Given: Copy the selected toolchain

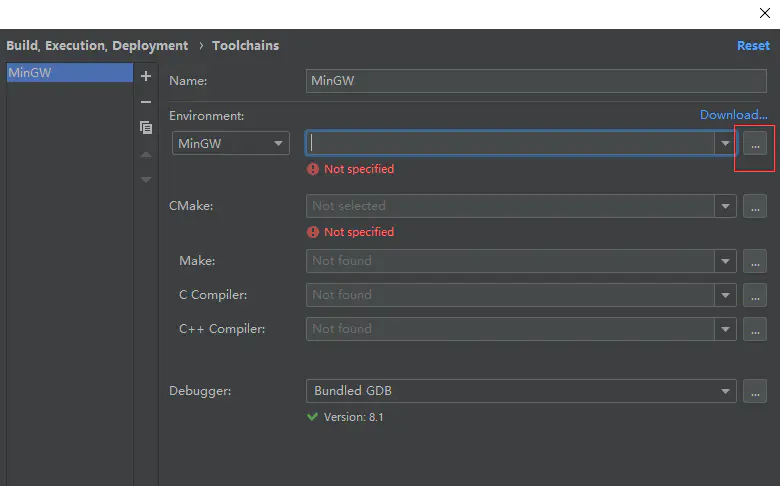Looking at the screenshot, I should pyautogui.click(x=146, y=127).
